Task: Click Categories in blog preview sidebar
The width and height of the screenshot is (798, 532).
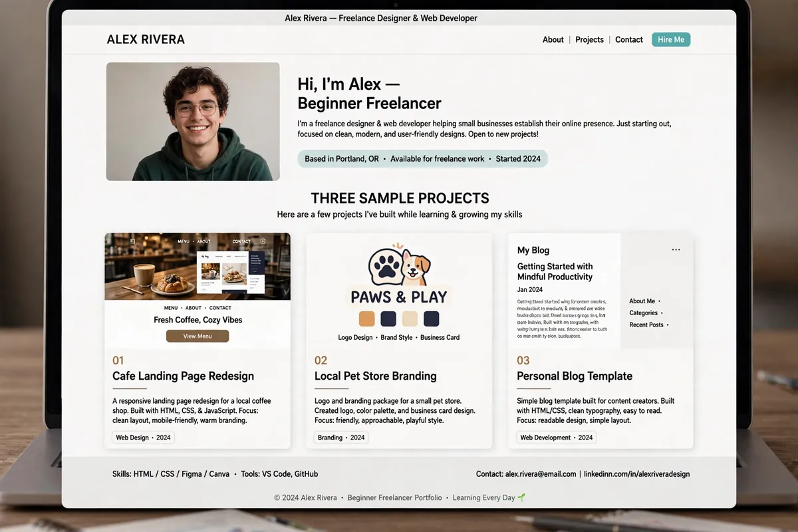Action: pos(643,313)
